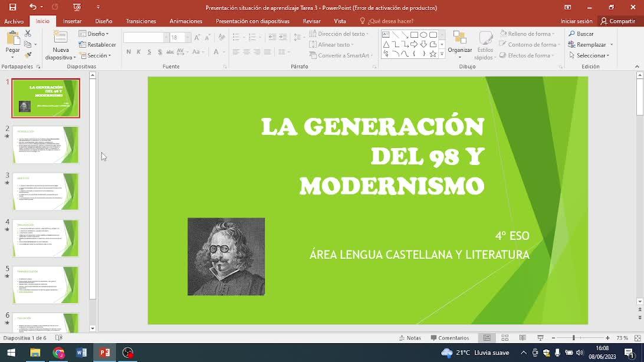644x362 pixels.
Task: Click the zoom slider handle
Action: [573, 338]
